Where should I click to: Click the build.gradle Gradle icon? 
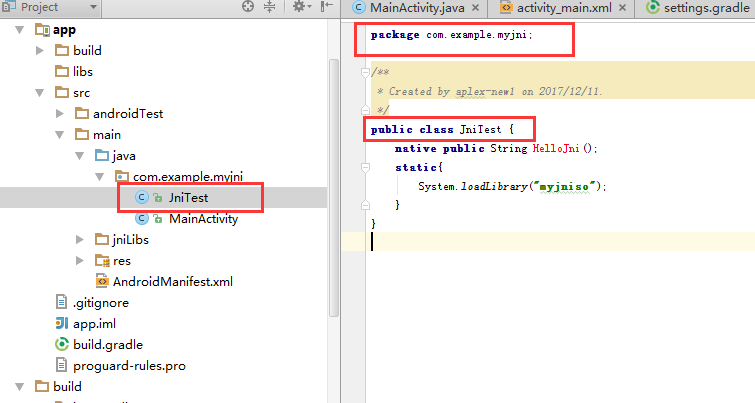(62, 345)
